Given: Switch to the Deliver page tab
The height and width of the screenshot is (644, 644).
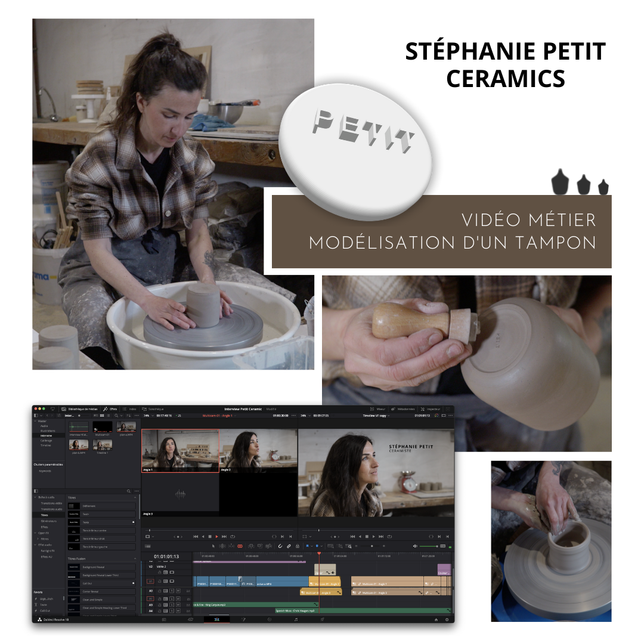Looking at the screenshot, I should (x=323, y=620).
